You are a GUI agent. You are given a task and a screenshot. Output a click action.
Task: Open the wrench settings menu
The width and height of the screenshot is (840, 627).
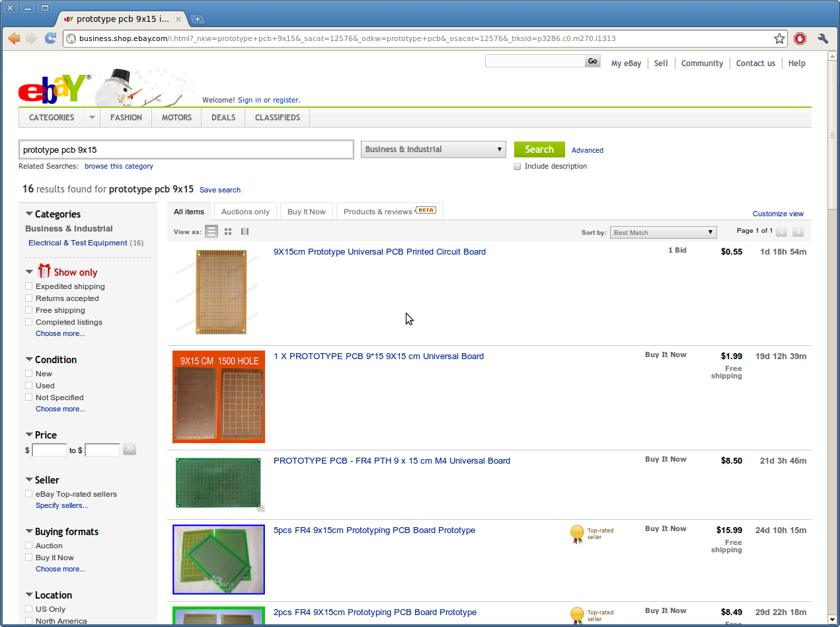click(823, 38)
